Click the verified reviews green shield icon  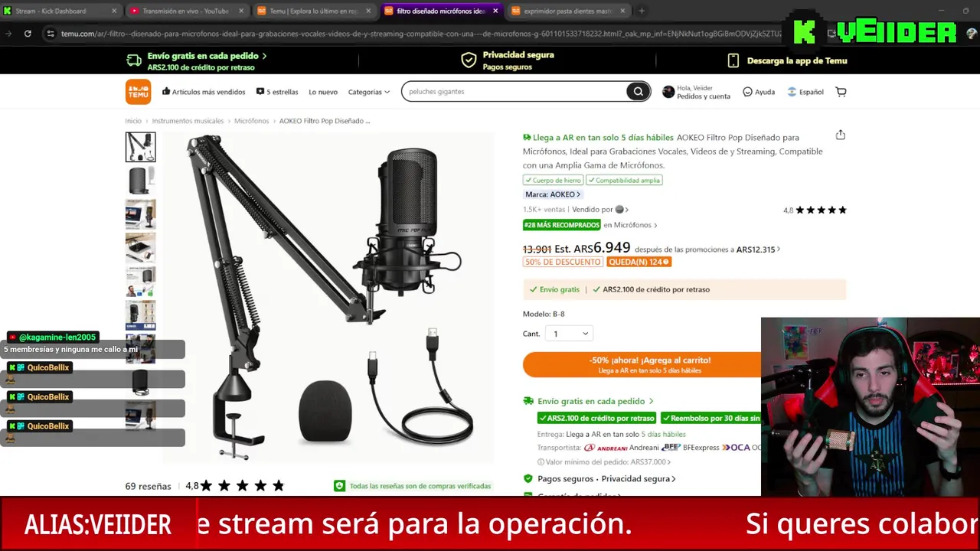tap(339, 486)
